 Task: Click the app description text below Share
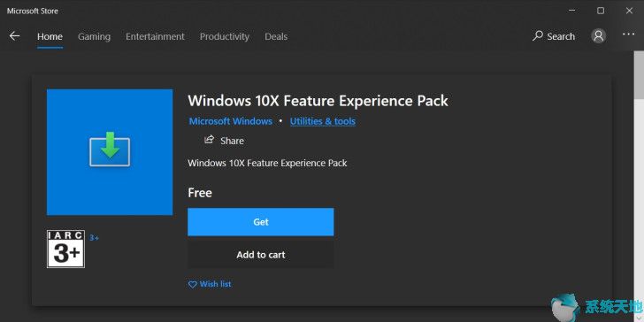click(x=267, y=163)
